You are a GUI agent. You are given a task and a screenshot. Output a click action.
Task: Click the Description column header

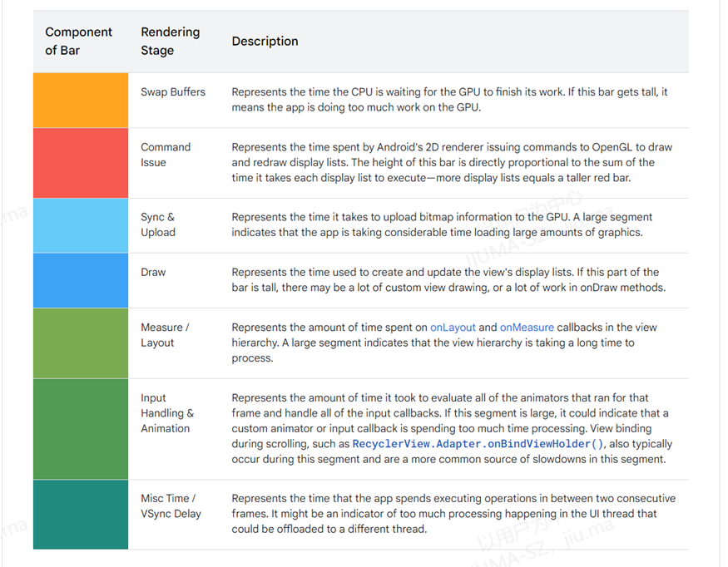pyautogui.click(x=265, y=42)
